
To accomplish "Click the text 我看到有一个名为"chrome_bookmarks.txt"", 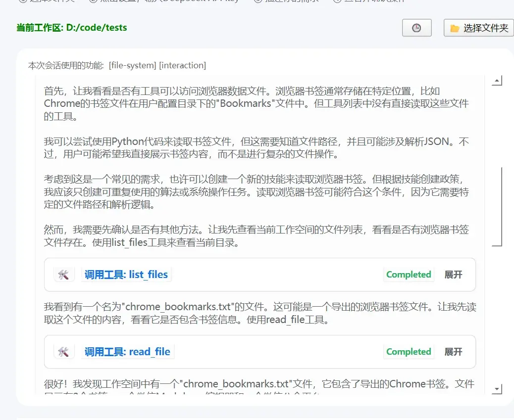I will pyautogui.click(x=260, y=313).
